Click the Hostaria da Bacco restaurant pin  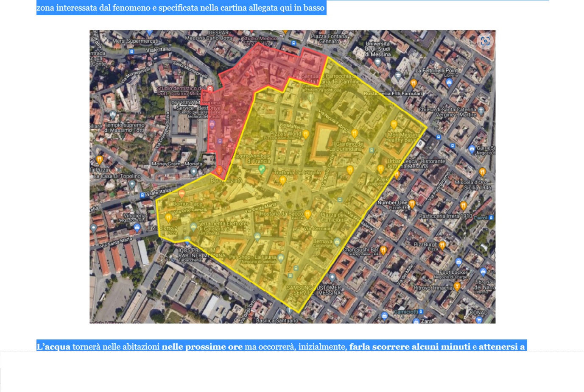pos(307,214)
